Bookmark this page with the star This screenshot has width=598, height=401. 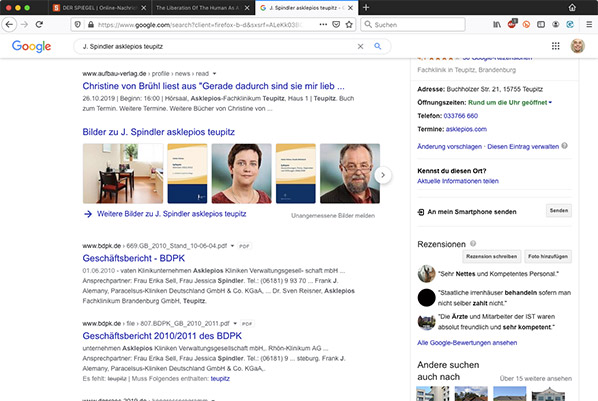point(349,24)
